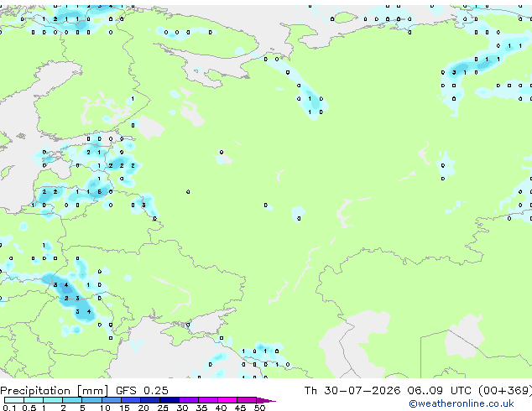Click the 'Th 30-07-2026' forecast date text
The width and height of the screenshot is (532, 411).
coord(352,390)
